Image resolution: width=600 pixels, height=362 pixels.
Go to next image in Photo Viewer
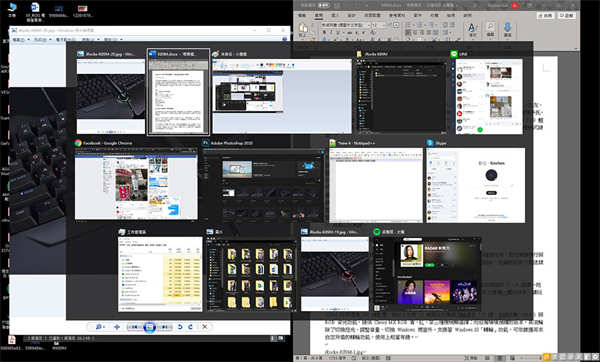coord(165,327)
